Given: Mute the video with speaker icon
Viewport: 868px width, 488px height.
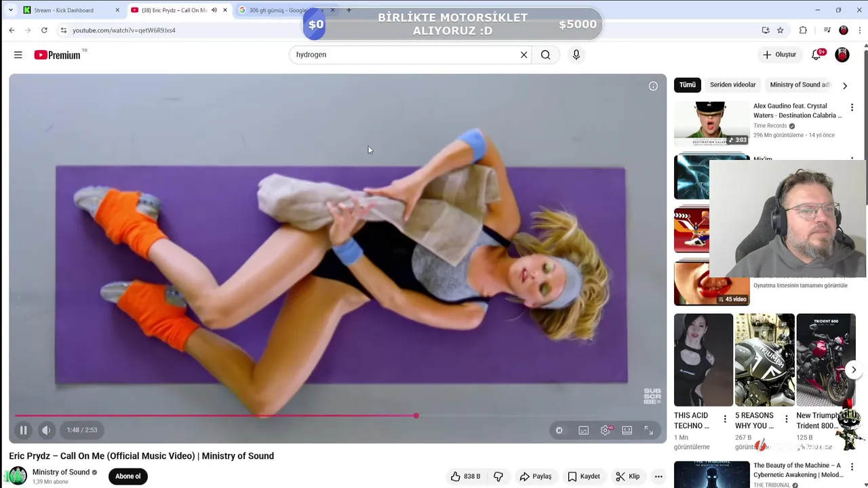Looking at the screenshot, I should 46,430.
